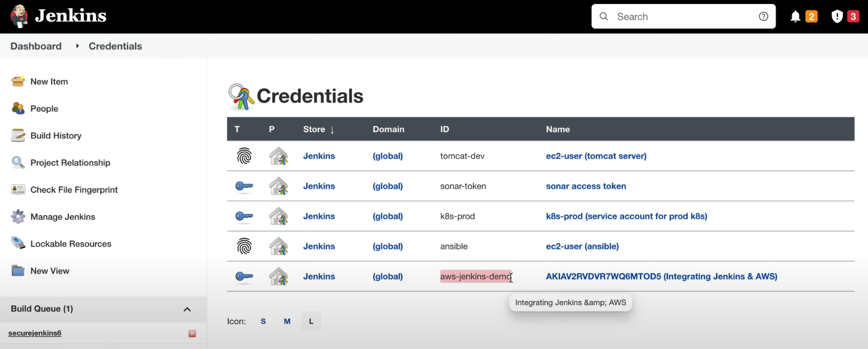Viewport: 868px width, 349px height.
Task: Open Jenkins store link in tomcat-dev row
Action: pyautogui.click(x=319, y=156)
